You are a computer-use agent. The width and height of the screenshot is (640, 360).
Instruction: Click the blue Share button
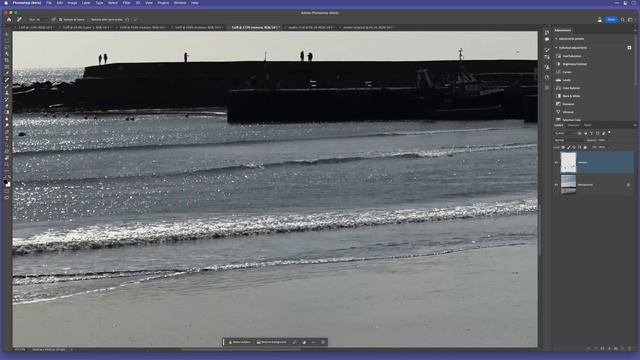pyautogui.click(x=611, y=20)
